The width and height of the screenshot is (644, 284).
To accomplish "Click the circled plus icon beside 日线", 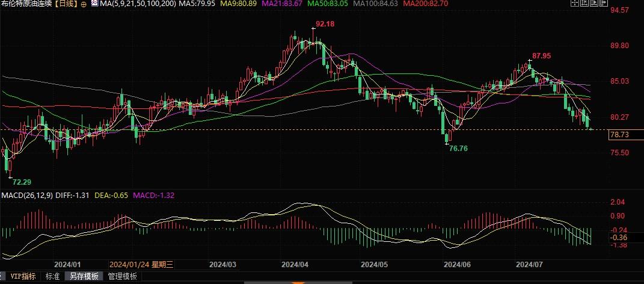I will coord(84,4).
